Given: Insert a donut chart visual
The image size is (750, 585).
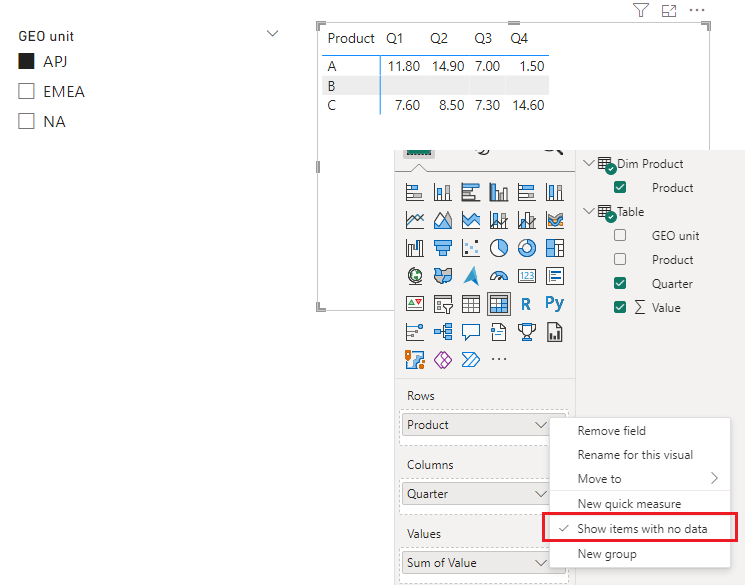Looking at the screenshot, I should tap(527, 248).
